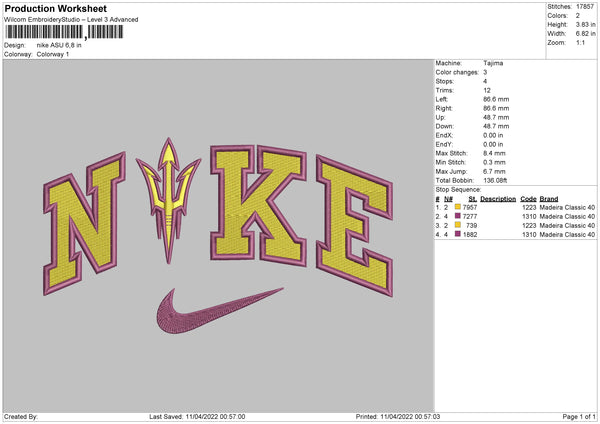Click the Trims value 12
This screenshot has width=600, height=424.
[x=487, y=90]
